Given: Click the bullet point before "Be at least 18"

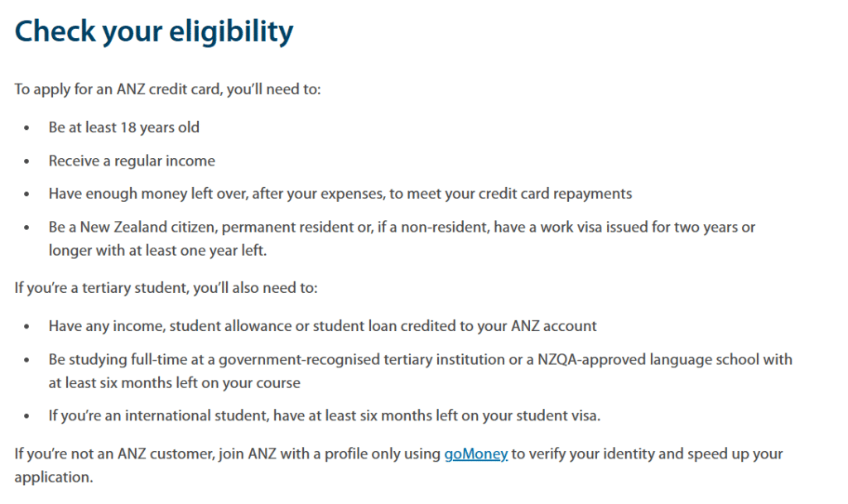Looking at the screenshot, I should click(27, 128).
